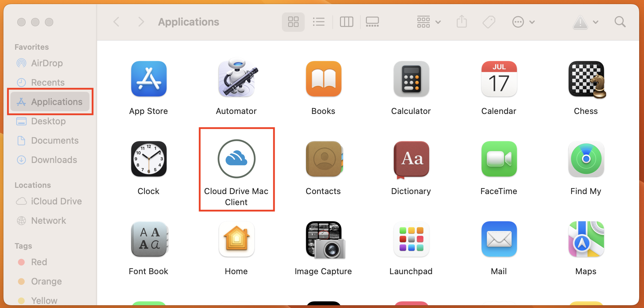Screen dimensions: 644x308
Task: Open the Font Book application
Action: coord(149,239)
